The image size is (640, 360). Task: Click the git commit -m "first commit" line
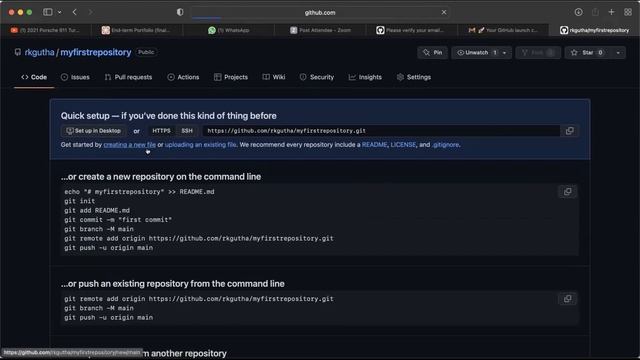pos(118,220)
